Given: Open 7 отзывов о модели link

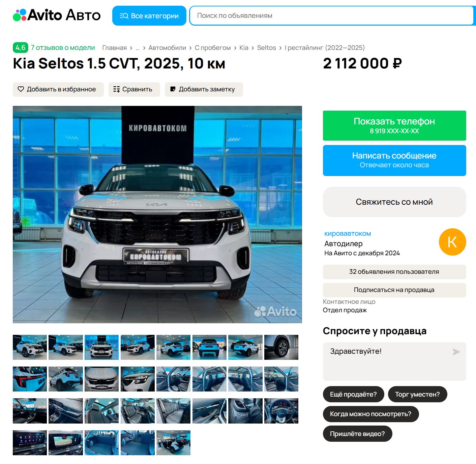Looking at the screenshot, I should [x=63, y=48].
